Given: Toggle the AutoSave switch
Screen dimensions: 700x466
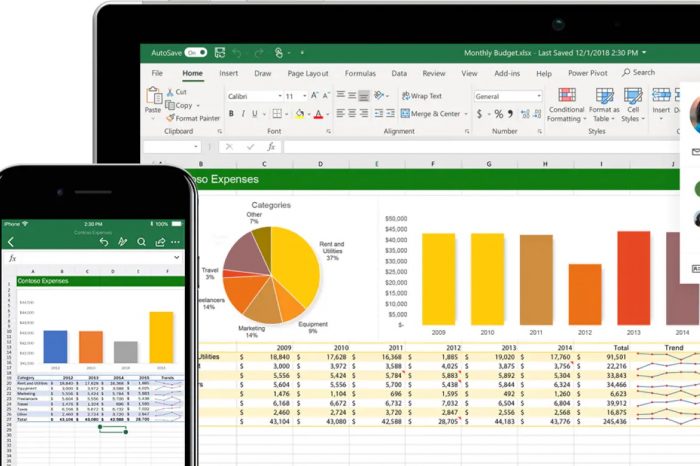Looking at the screenshot, I should (x=196, y=53).
